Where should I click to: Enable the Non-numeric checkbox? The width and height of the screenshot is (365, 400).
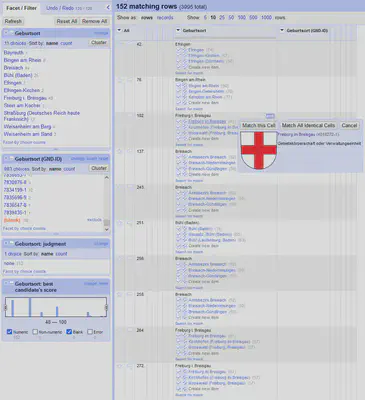(35, 332)
